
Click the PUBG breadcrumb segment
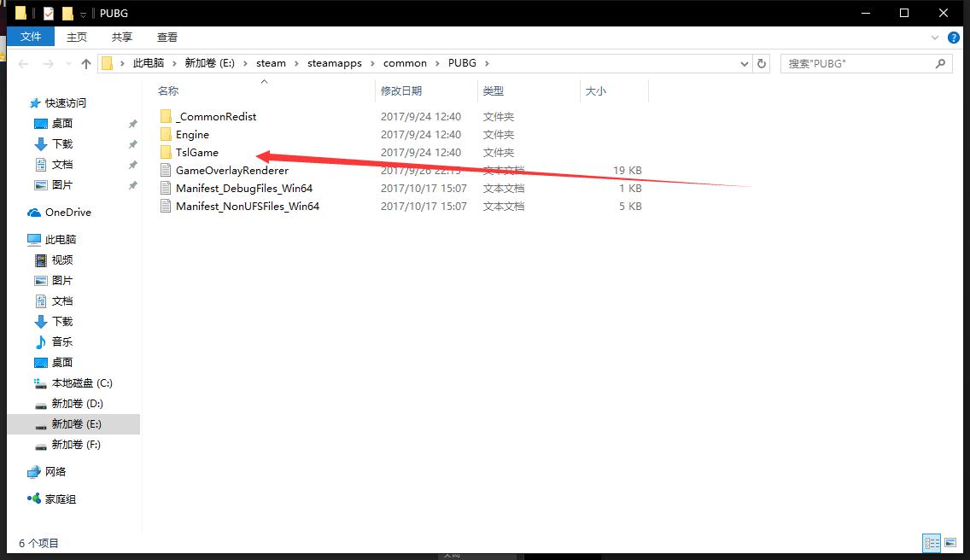point(462,63)
